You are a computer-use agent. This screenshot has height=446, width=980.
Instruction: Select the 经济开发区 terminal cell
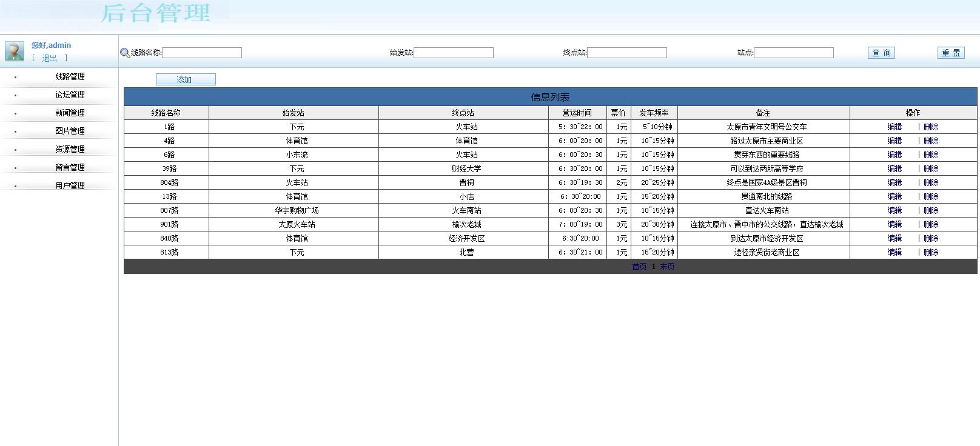click(463, 238)
